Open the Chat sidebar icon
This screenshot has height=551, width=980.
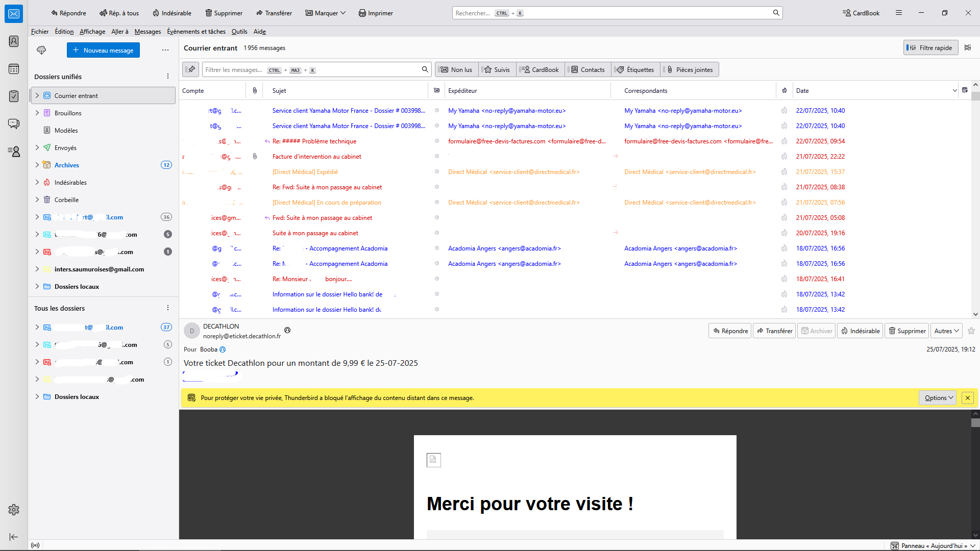click(14, 124)
